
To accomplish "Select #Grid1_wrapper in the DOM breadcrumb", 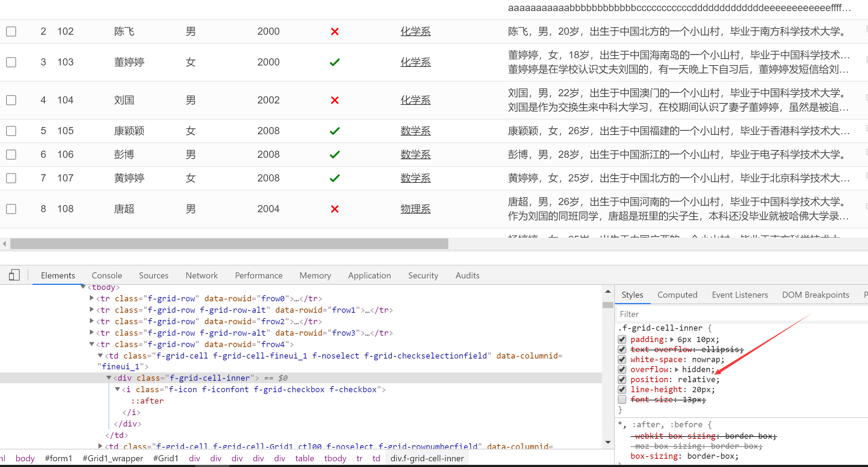I will click(x=113, y=458).
